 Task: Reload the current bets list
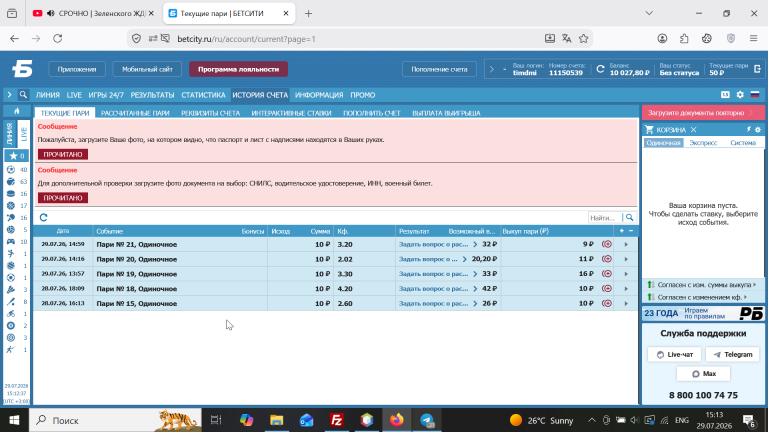click(44, 217)
